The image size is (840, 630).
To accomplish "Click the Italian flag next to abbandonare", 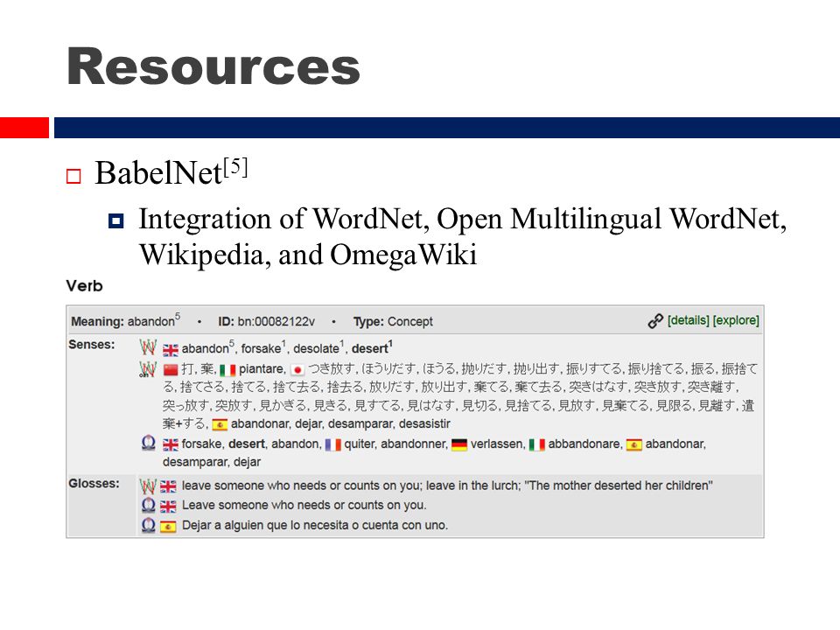I will click(x=536, y=444).
